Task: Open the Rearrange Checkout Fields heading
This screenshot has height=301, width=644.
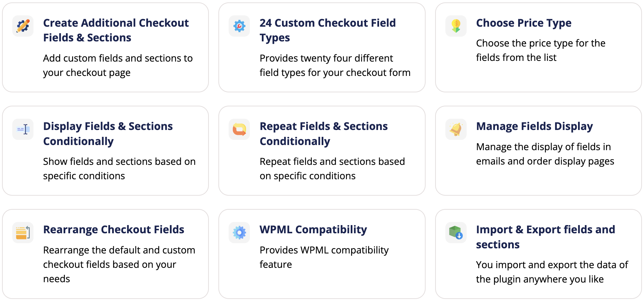Action: click(113, 230)
